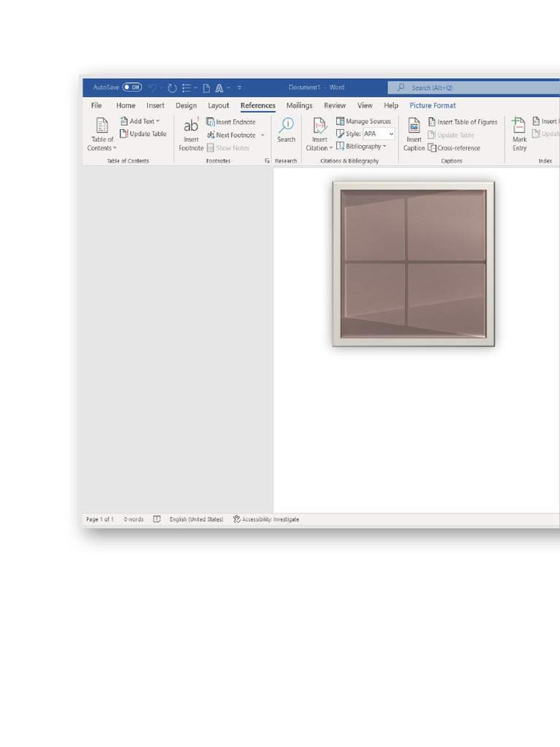This screenshot has height=747, width=560.
Task: Open the File menu
Action: tap(96, 105)
